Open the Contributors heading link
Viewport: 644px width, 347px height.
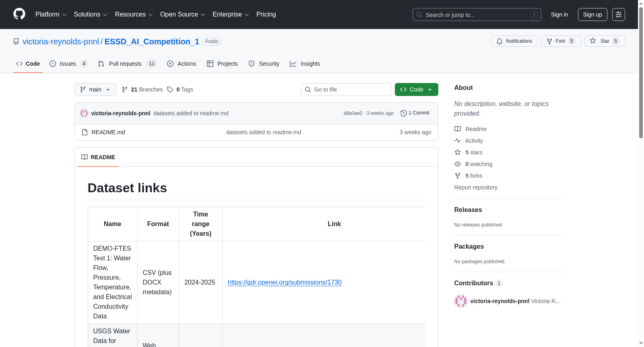(x=479, y=283)
